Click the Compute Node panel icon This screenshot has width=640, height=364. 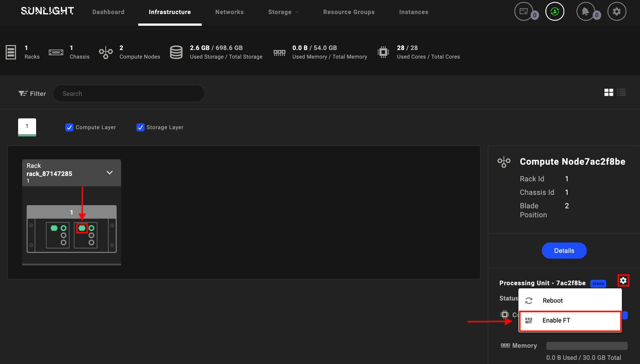[504, 162]
